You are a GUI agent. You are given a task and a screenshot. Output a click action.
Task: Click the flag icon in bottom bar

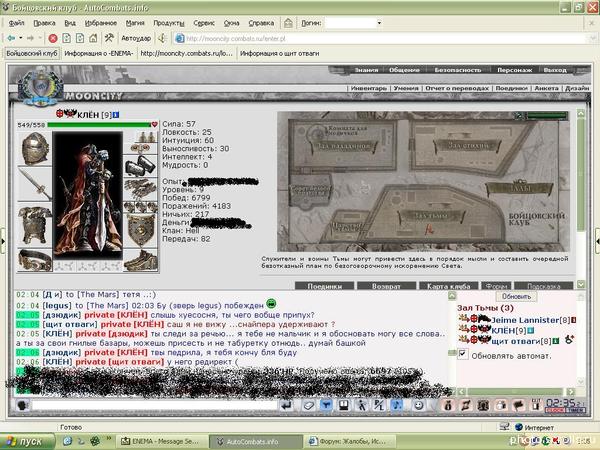coord(518,405)
